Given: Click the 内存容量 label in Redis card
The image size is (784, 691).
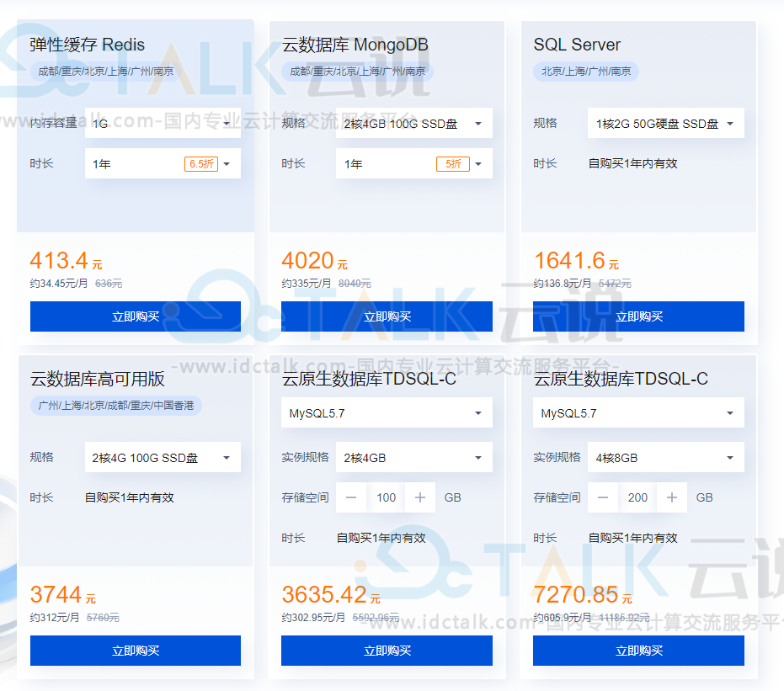Looking at the screenshot, I should click(54, 123).
